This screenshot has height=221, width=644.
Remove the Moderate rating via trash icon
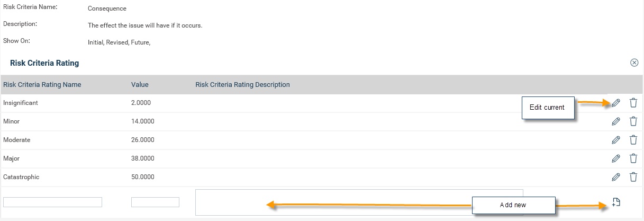[633, 140]
